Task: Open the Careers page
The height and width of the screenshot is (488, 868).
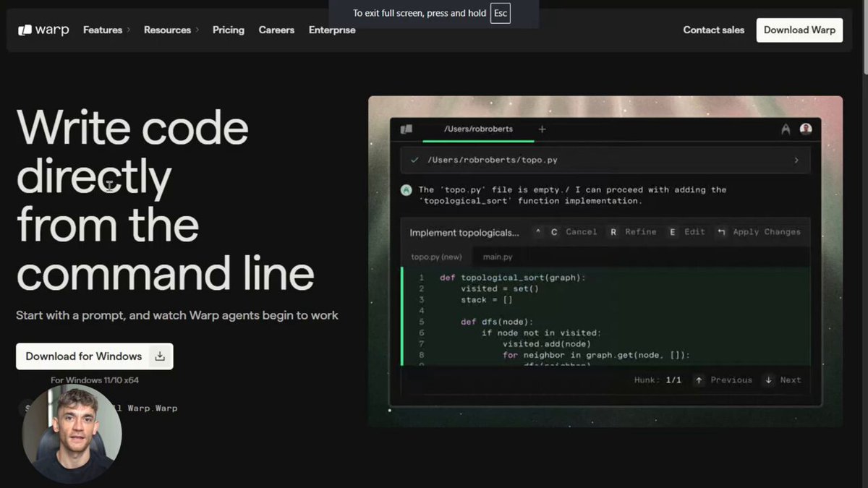Action: coord(276,30)
